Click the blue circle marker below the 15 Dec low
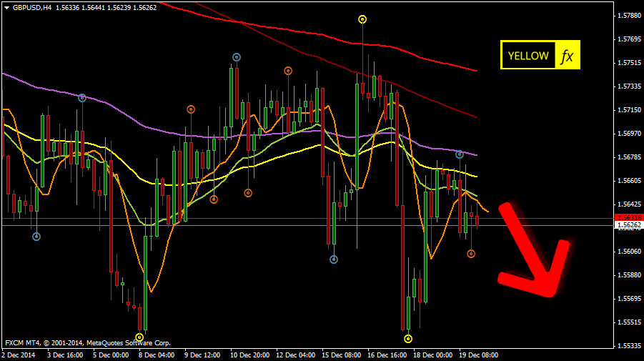 coord(334,259)
